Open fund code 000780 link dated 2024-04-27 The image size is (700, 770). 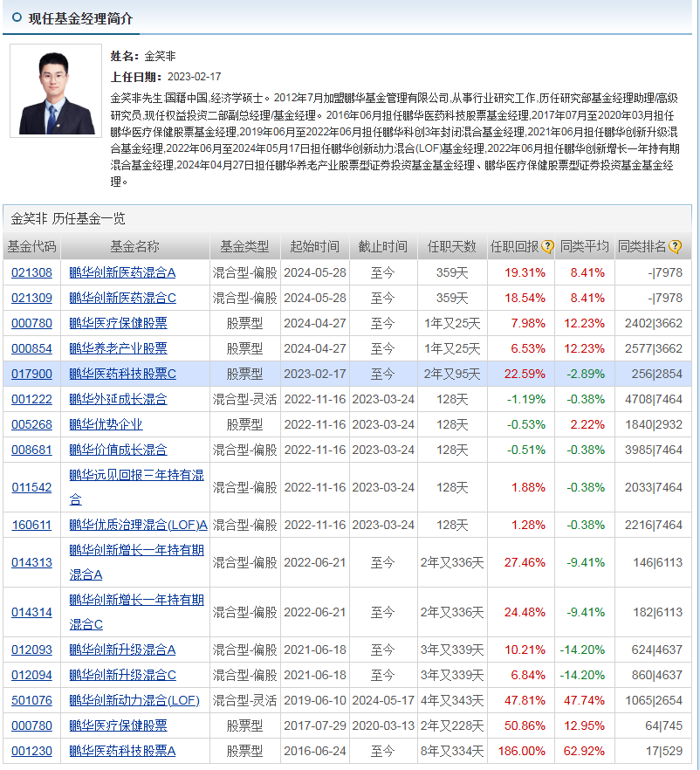click(x=31, y=323)
